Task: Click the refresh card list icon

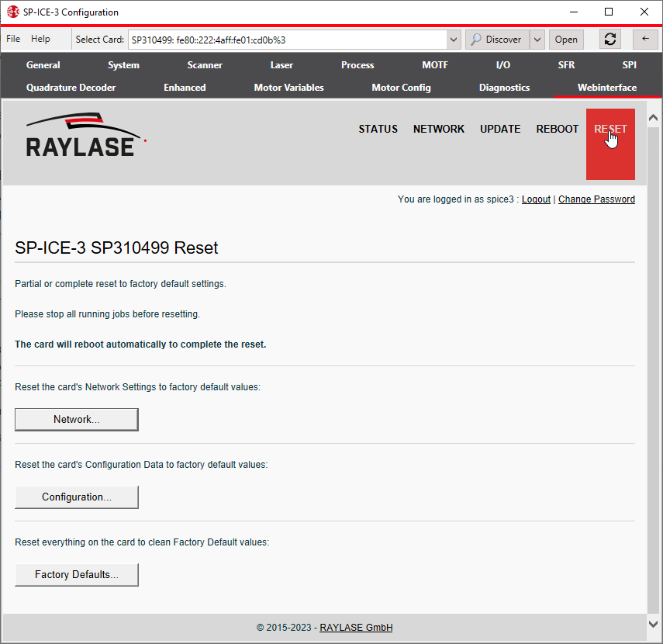Action: point(609,40)
